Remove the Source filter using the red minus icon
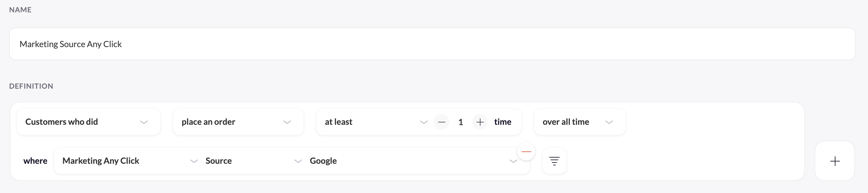This screenshot has width=868, height=193. tap(527, 152)
